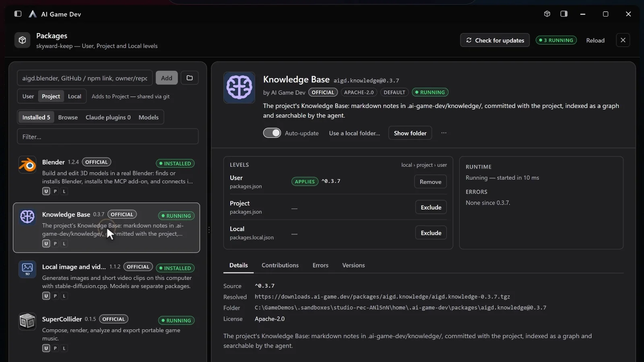Click the panel splitter handle dots
This screenshot has width=644, height=362.
click(209, 230)
